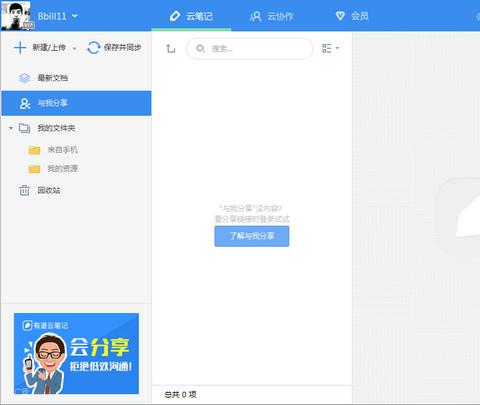Open 最新文档 recent documents
This screenshot has width=480, height=405.
[x=76, y=78]
